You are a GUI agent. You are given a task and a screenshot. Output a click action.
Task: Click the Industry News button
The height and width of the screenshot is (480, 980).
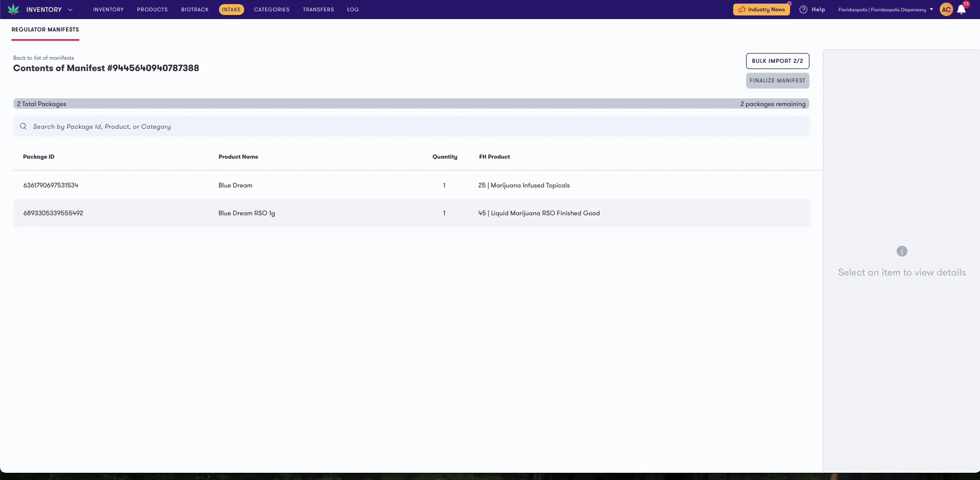[762, 9]
